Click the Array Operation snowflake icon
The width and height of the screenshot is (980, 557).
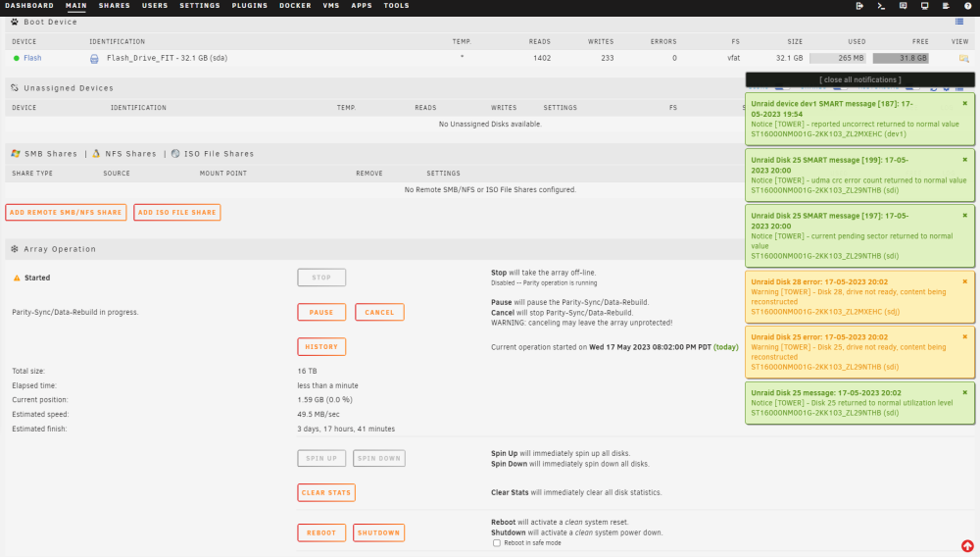pyautogui.click(x=15, y=249)
